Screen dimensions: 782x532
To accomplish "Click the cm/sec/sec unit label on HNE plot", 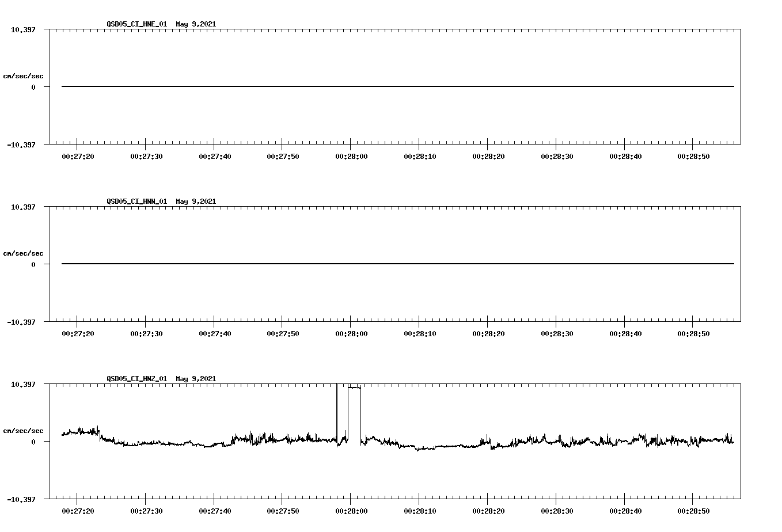I will point(23,74).
